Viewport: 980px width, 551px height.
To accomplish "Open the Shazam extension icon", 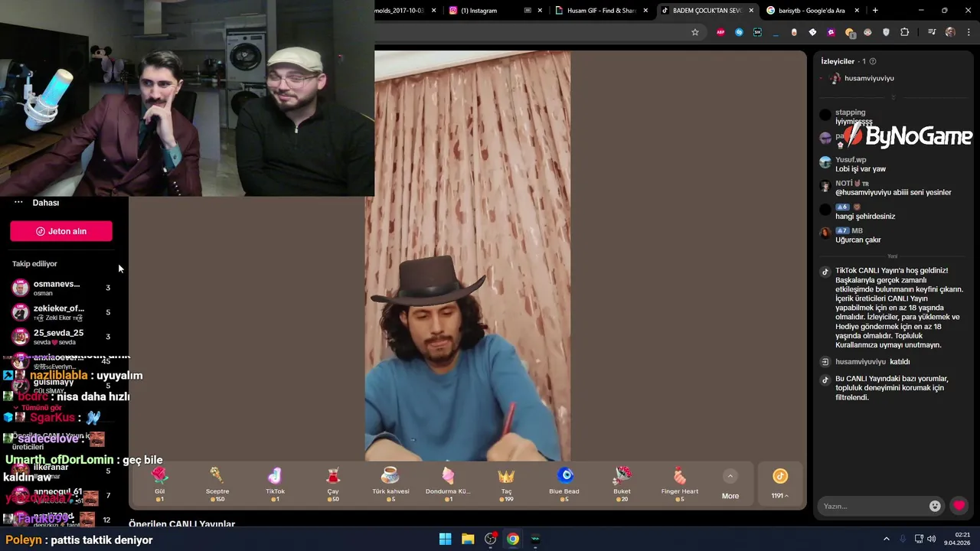I will pyautogui.click(x=739, y=32).
